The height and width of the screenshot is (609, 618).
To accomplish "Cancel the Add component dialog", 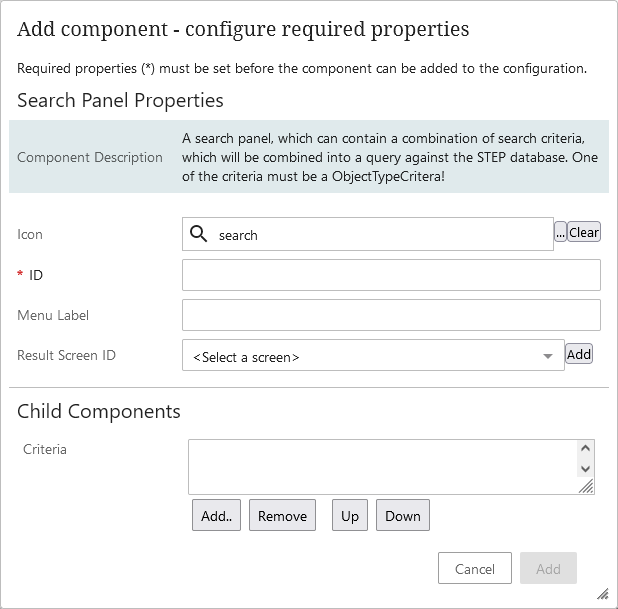I will coord(475,568).
